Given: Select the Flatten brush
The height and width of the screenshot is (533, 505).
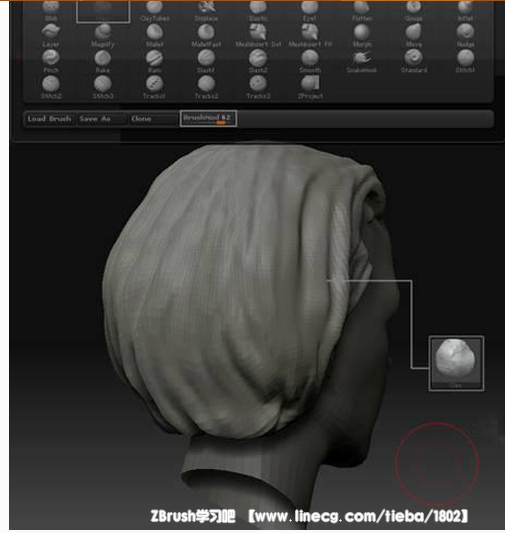Looking at the screenshot, I should click(362, 10).
